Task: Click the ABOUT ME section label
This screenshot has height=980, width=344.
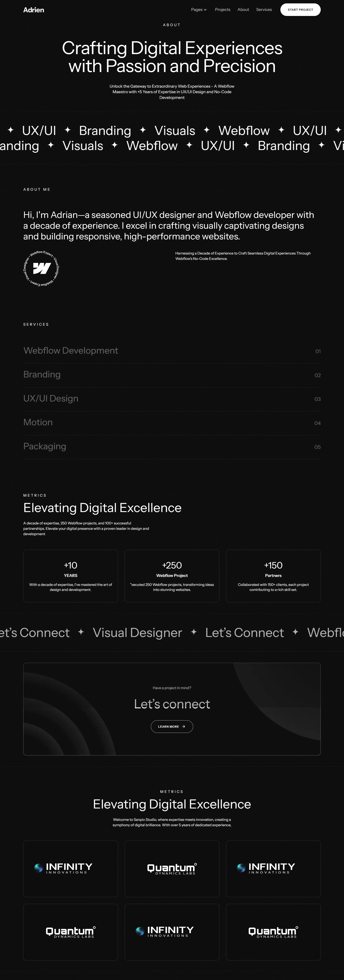Action: point(37,189)
